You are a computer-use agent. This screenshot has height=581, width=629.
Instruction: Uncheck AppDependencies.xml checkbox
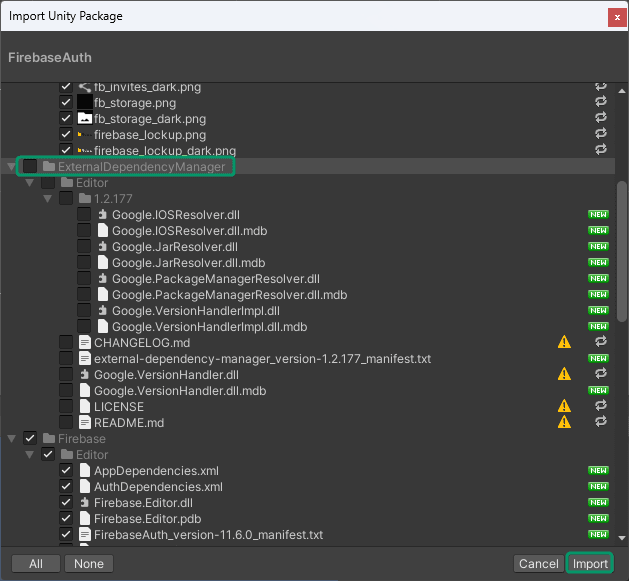66,471
